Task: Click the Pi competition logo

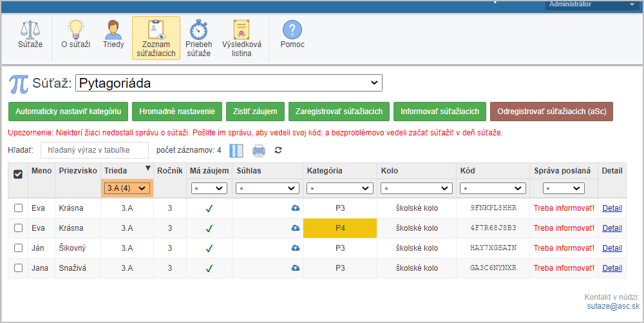Action: 19,84
